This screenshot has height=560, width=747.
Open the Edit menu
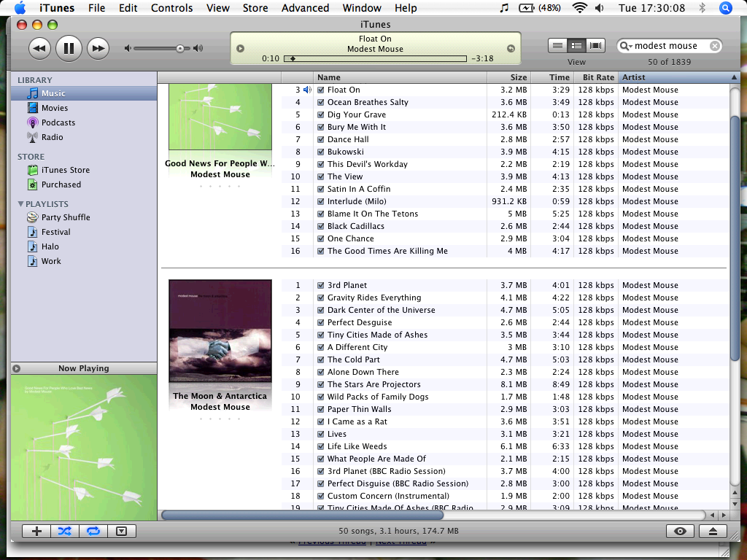[128, 8]
